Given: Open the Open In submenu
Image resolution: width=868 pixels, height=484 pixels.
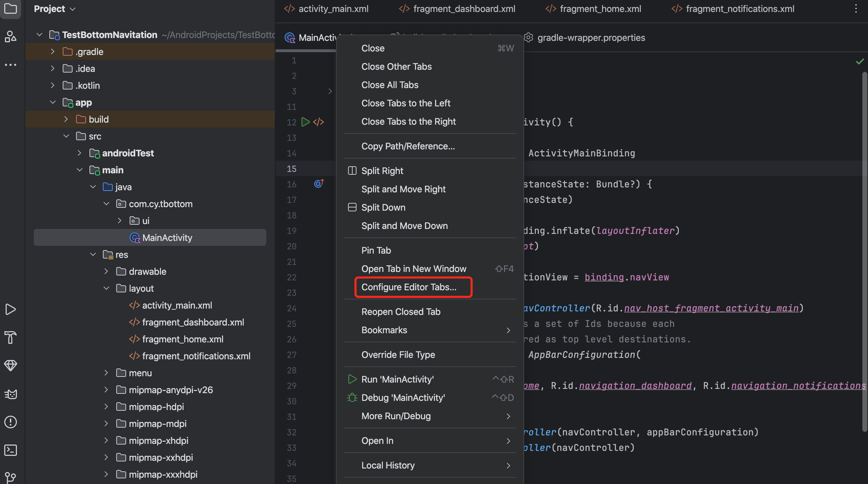Looking at the screenshot, I should click(x=430, y=441).
